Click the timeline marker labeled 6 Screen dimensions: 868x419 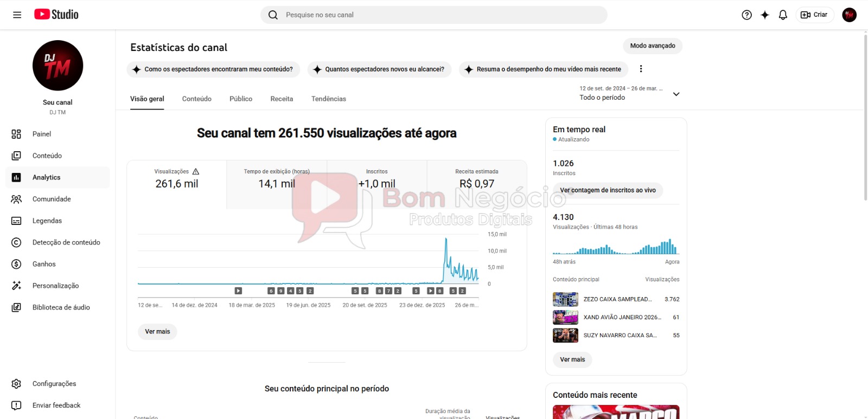pyautogui.click(x=271, y=291)
